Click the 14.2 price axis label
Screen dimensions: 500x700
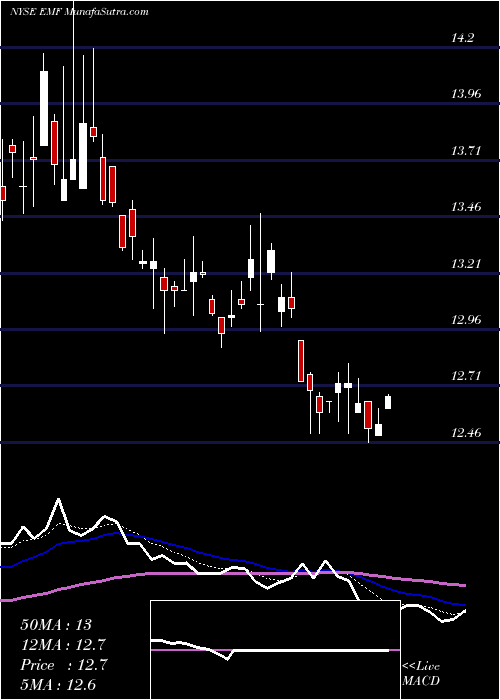[462, 38]
